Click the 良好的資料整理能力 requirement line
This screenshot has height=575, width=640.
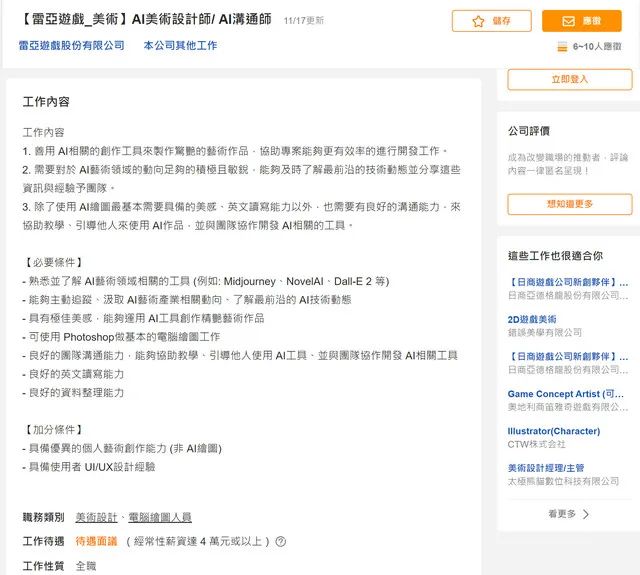[73, 393]
